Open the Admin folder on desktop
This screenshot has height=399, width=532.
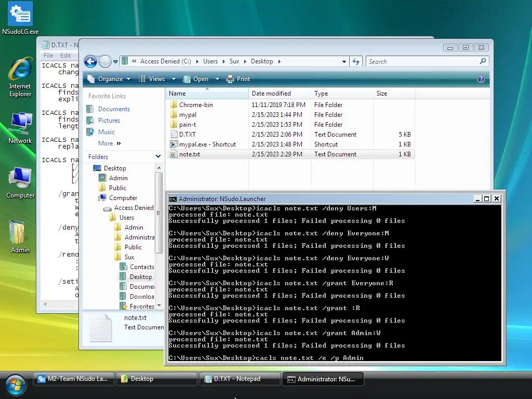click(20, 237)
